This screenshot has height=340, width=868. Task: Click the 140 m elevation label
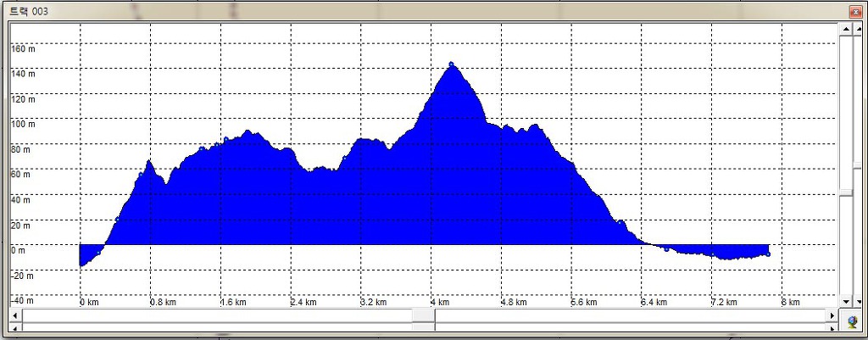pos(23,75)
